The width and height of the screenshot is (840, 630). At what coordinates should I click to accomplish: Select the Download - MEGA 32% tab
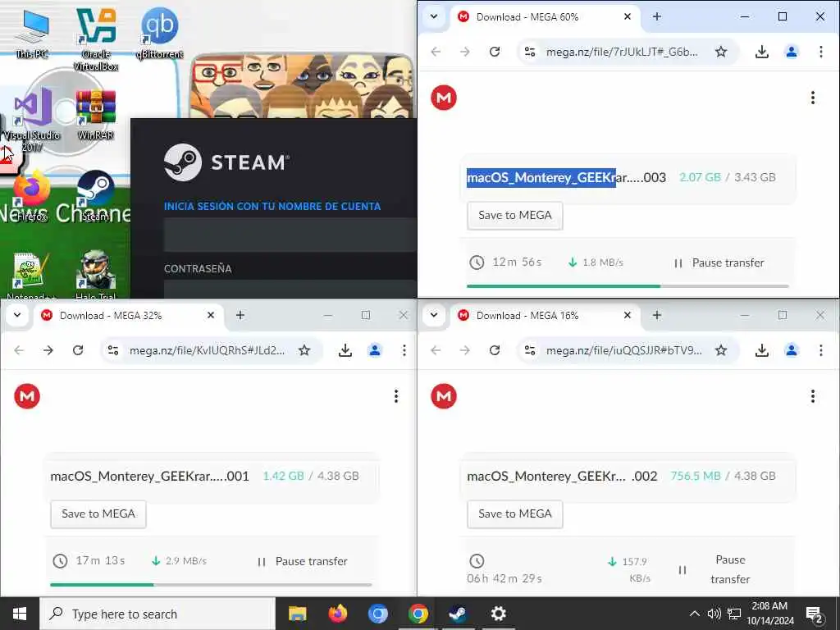[x=129, y=316]
